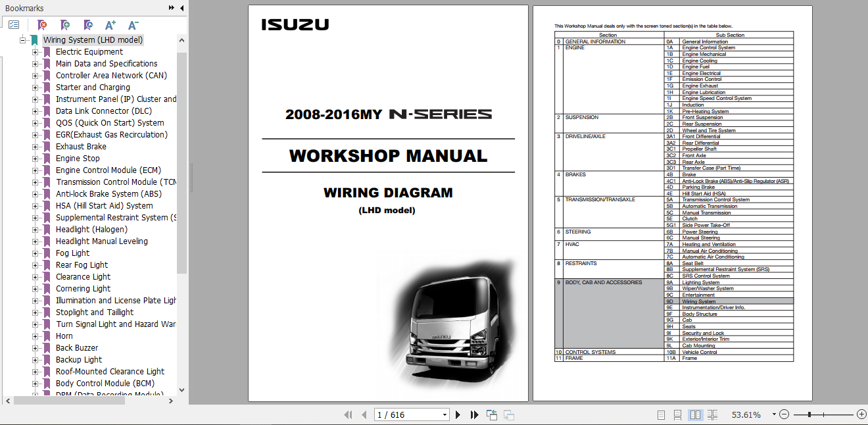The height and width of the screenshot is (425, 868).
Task: Open Main Data and Specifications bookmark
Action: tap(107, 64)
